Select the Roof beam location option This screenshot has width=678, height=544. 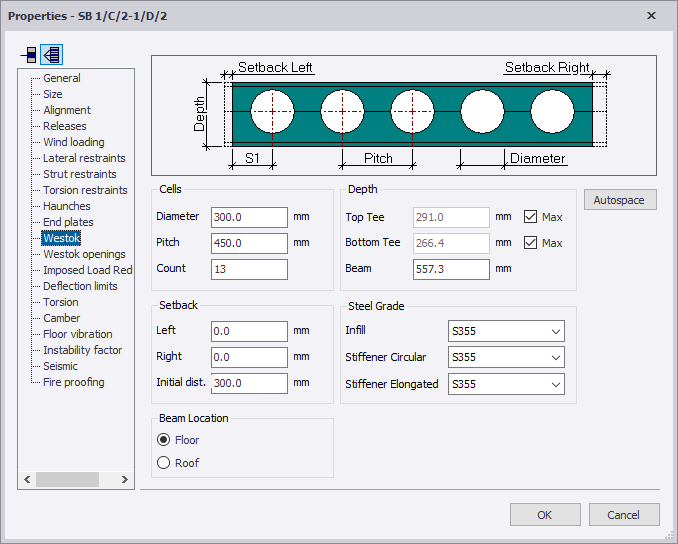click(x=164, y=463)
